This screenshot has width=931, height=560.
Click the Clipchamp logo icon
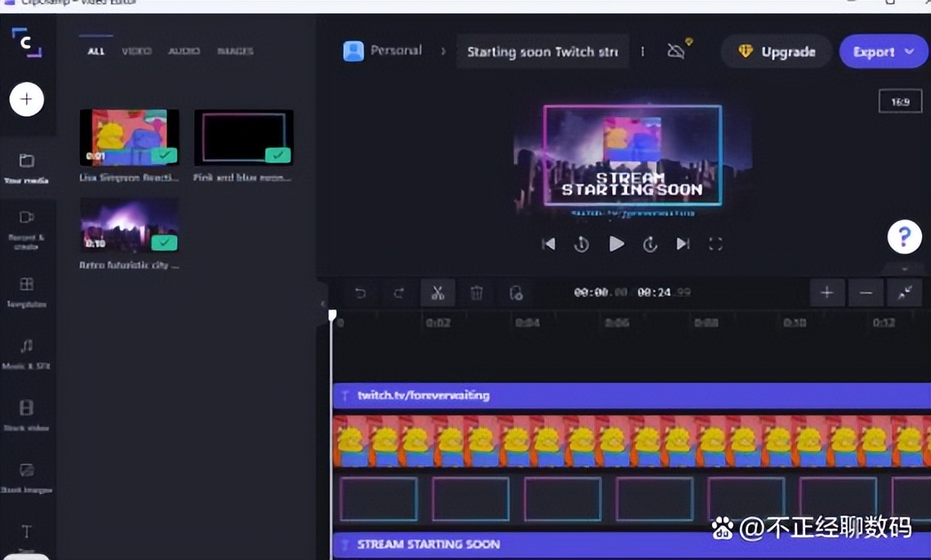[27, 42]
